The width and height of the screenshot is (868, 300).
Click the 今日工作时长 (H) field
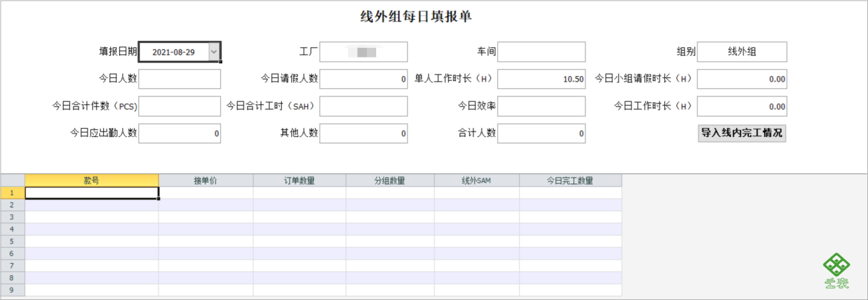pos(741,106)
